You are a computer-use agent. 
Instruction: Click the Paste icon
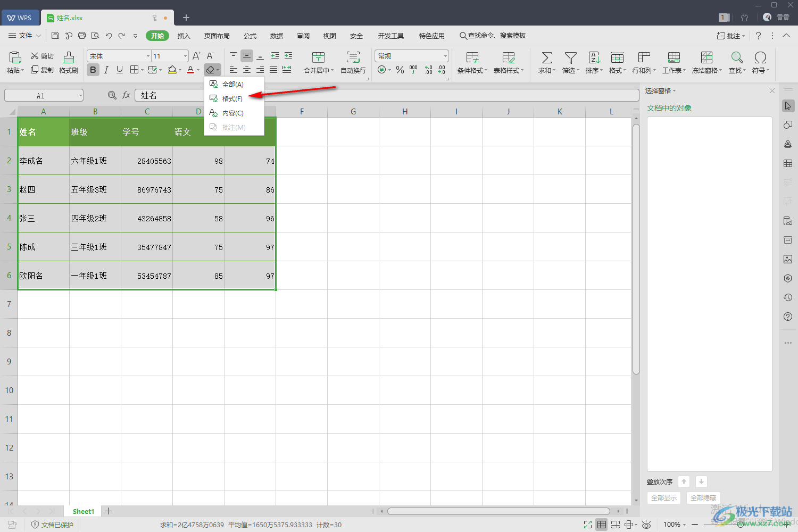point(15,57)
